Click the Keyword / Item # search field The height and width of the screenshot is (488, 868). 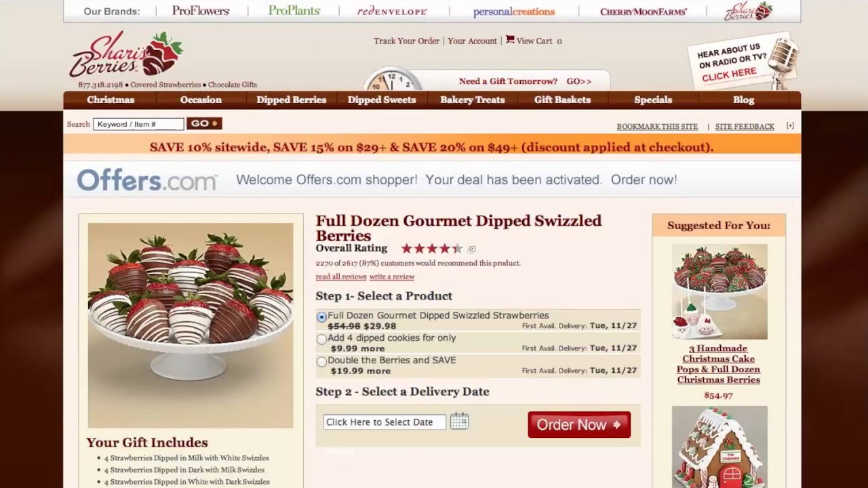[138, 124]
